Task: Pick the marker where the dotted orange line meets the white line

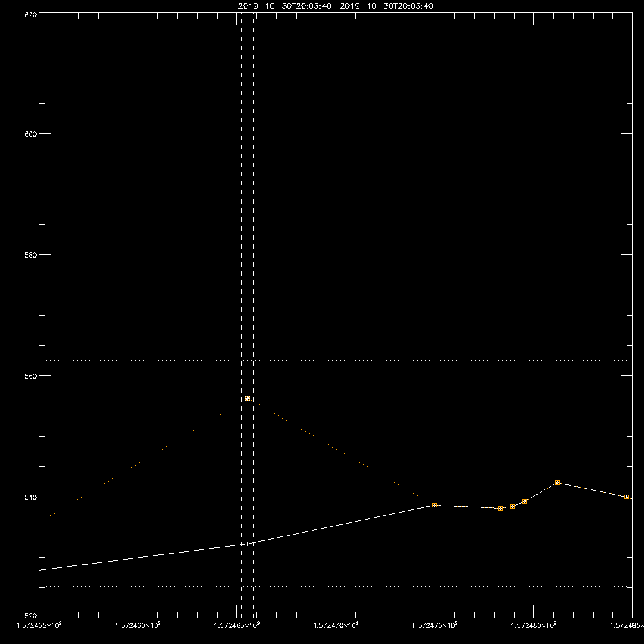Action: 435,505
